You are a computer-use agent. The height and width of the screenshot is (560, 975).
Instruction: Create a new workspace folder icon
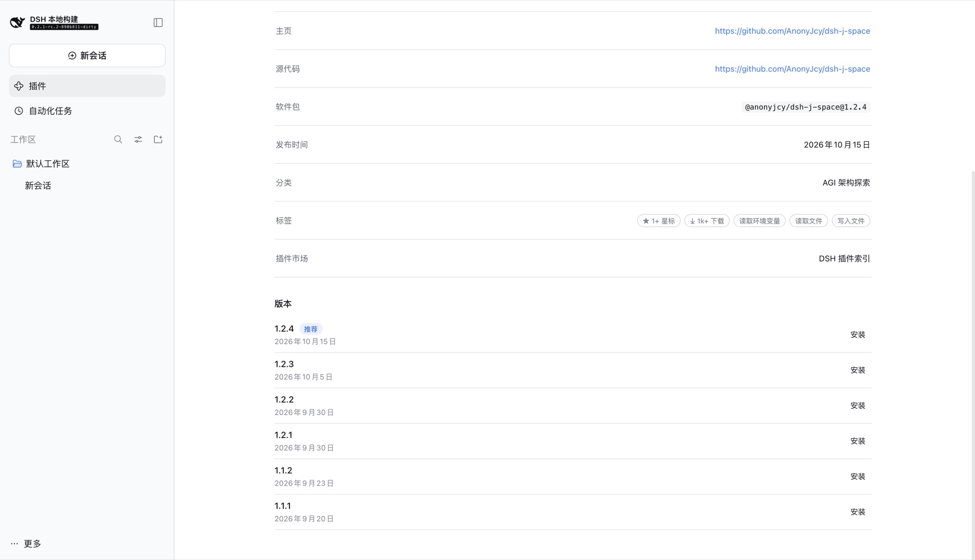[x=158, y=140]
